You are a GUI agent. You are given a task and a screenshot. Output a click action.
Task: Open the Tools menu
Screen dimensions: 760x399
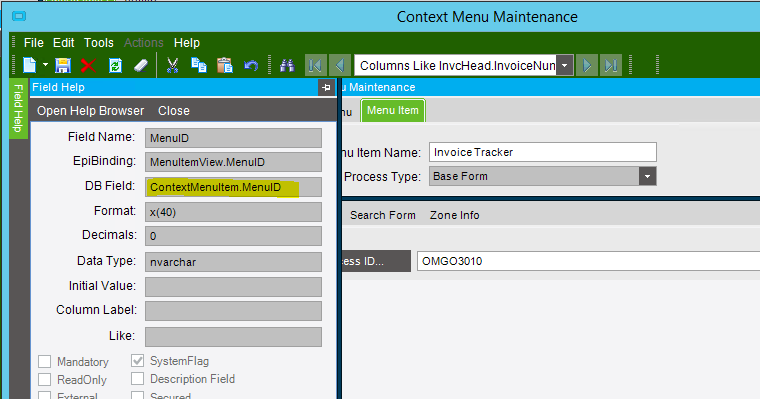(x=99, y=43)
